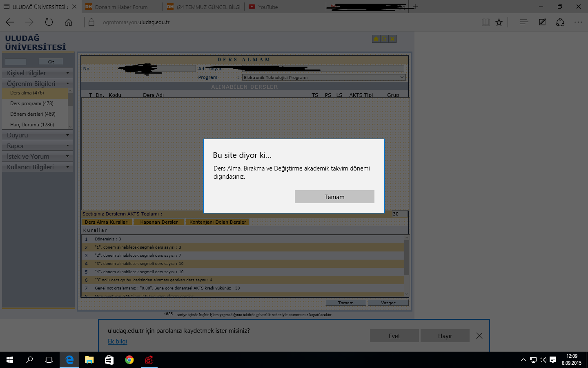588x368 pixels.
Task: Open Harç Durumu (1286) in the sidebar
Action: tap(35, 125)
